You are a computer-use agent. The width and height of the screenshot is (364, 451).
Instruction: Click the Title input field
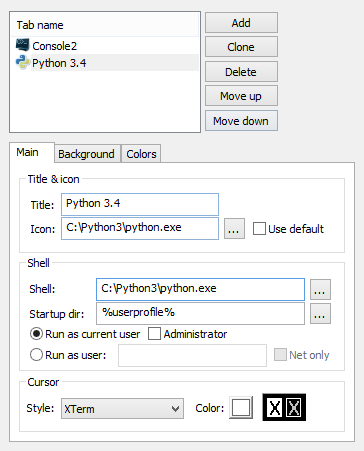click(140, 204)
